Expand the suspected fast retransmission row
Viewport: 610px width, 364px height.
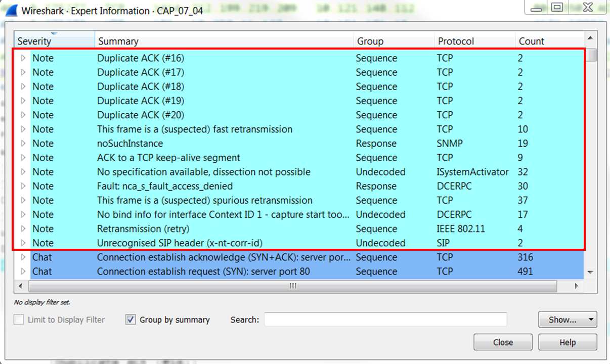pyautogui.click(x=23, y=129)
